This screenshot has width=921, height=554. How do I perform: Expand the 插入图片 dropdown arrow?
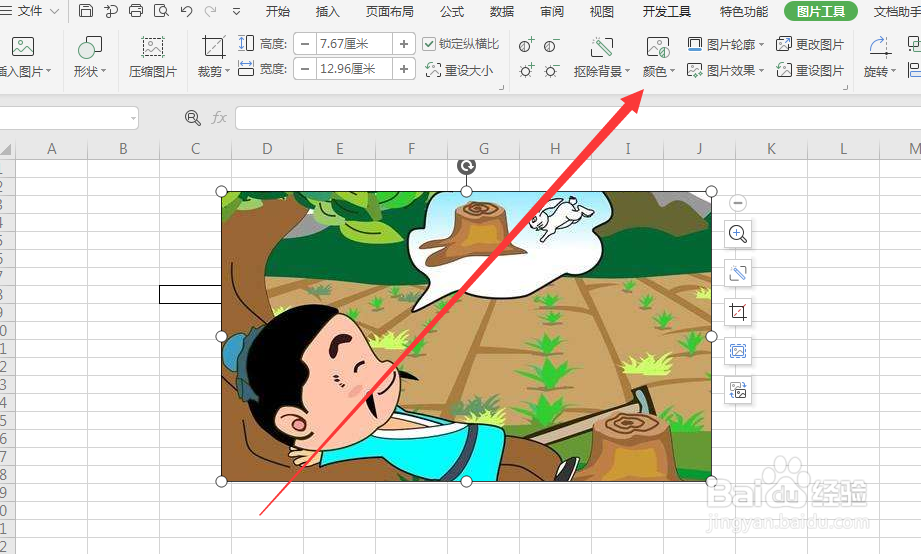point(49,71)
